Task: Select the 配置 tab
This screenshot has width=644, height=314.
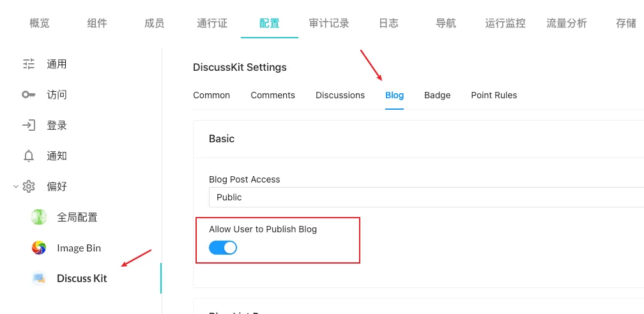Action: coord(270,23)
